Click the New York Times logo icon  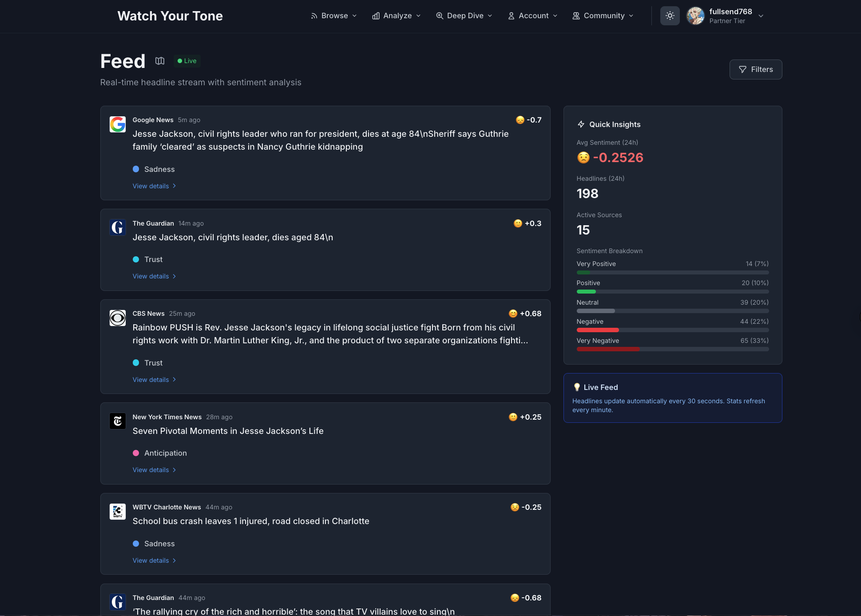click(x=118, y=421)
